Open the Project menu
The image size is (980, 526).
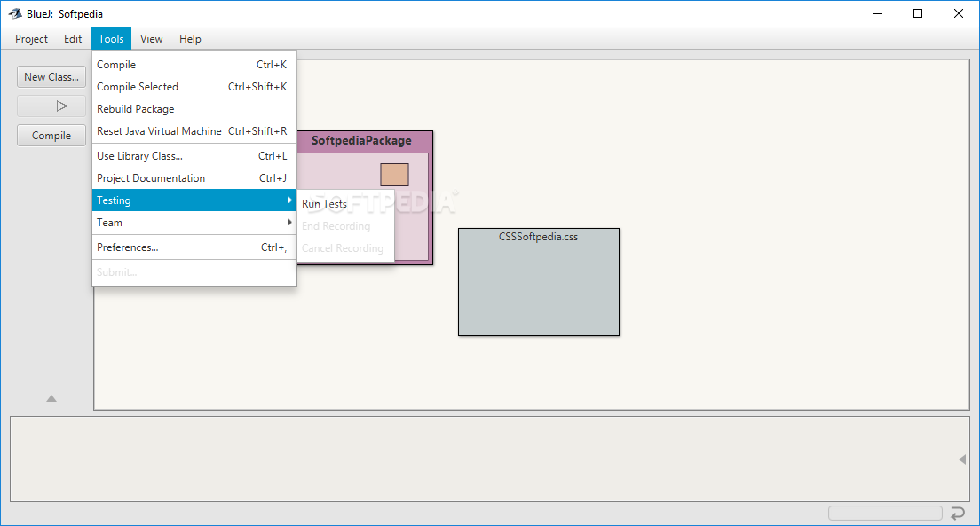(x=31, y=39)
